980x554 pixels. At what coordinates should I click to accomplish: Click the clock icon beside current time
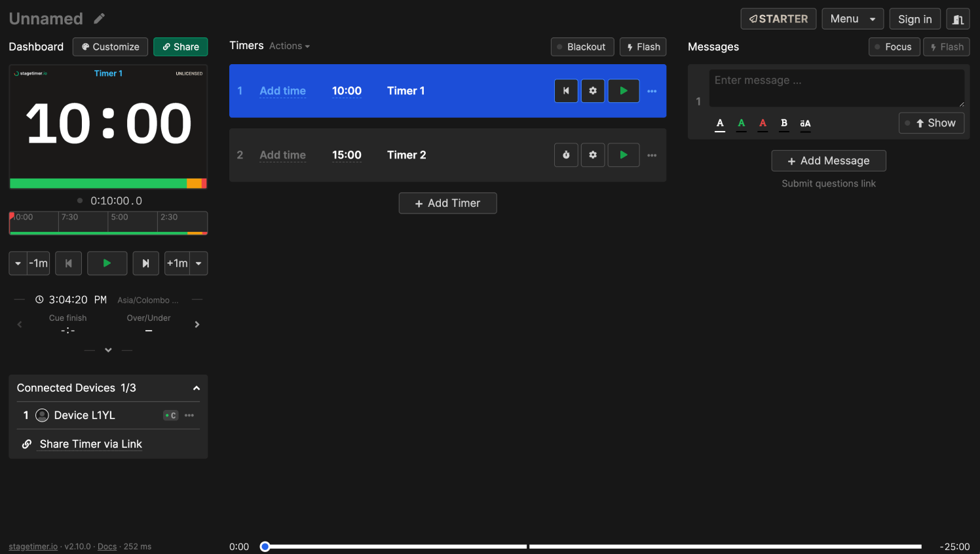pos(39,299)
